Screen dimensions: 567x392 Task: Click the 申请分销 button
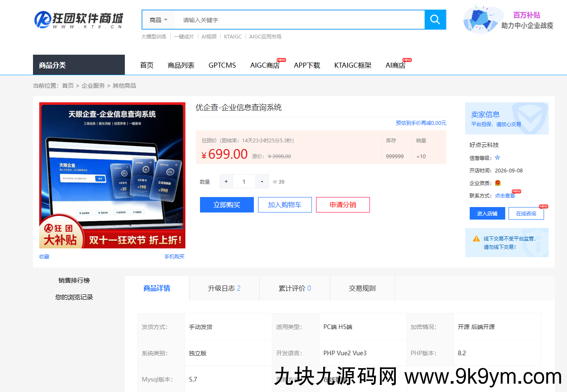[x=343, y=205]
